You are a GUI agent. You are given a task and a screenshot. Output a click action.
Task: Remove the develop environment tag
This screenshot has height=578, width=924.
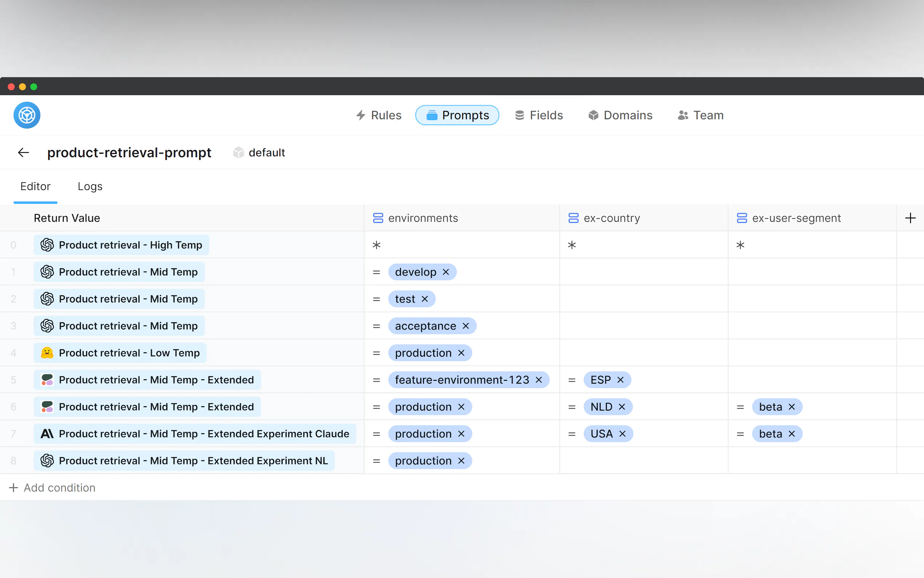click(446, 272)
